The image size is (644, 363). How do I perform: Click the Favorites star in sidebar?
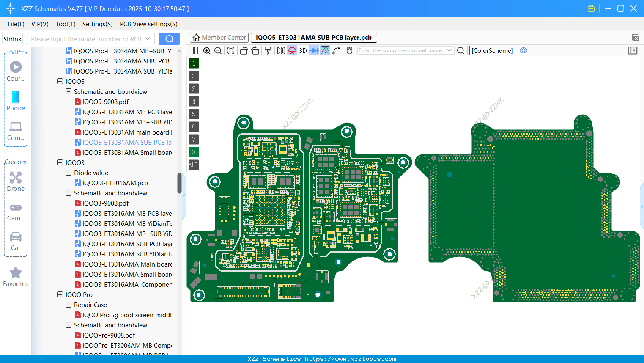click(x=15, y=273)
